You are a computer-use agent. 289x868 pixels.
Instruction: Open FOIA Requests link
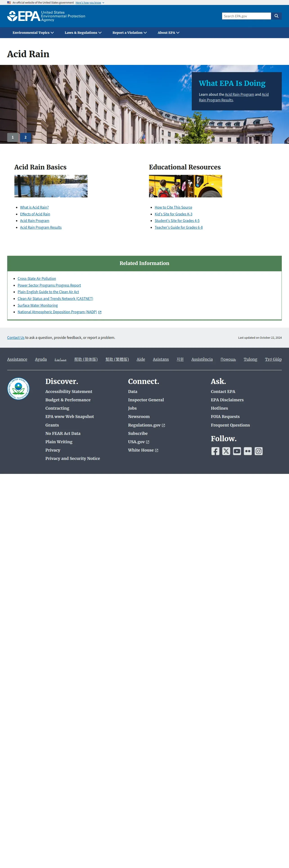coord(225,417)
